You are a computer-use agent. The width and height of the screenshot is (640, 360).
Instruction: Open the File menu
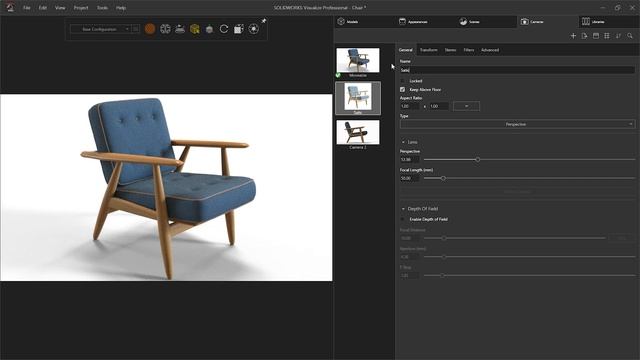(27, 8)
